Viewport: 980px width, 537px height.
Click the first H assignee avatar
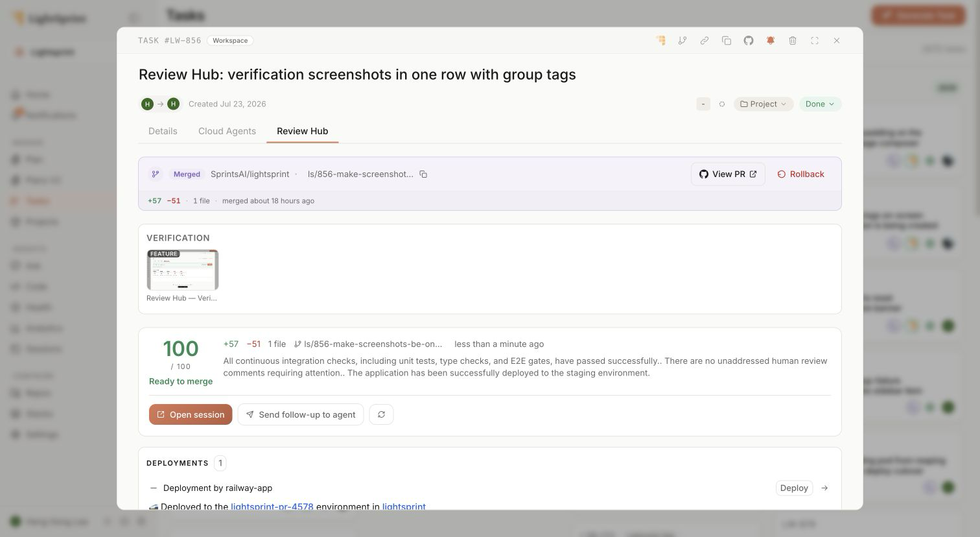tap(147, 104)
